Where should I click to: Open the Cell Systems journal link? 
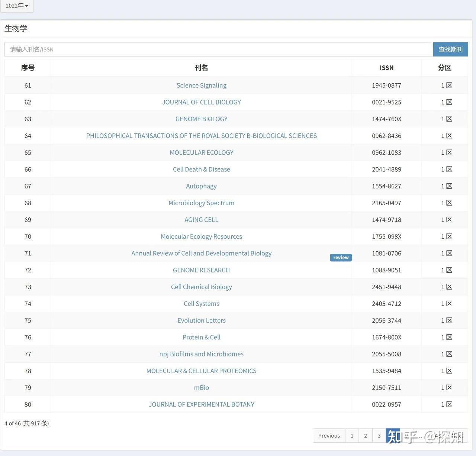tap(202, 304)
